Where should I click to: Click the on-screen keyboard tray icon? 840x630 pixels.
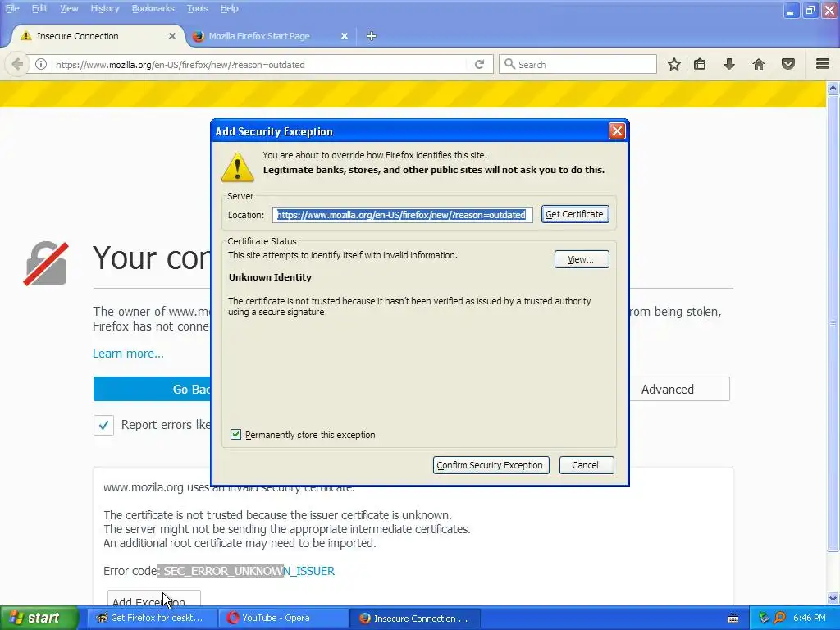click(733, 619)
